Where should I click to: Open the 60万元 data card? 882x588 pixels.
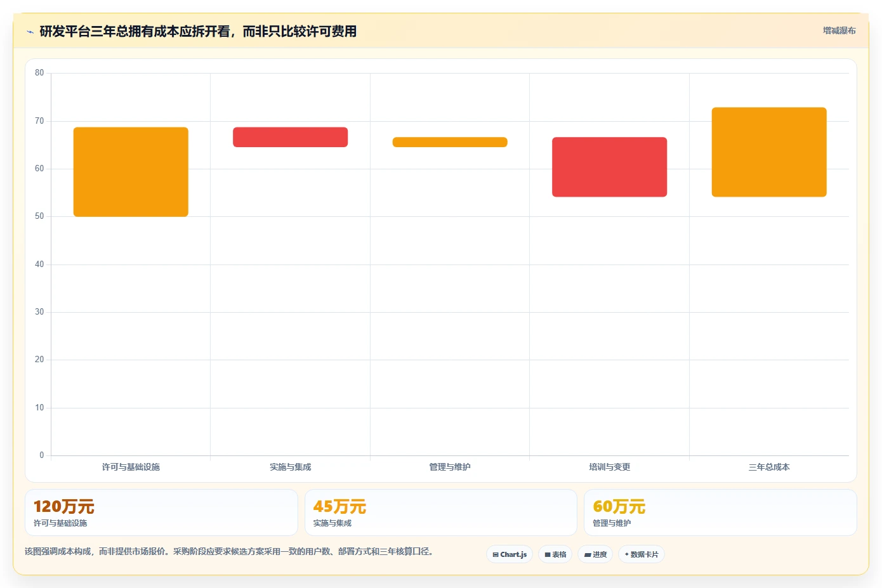[720, 513]
